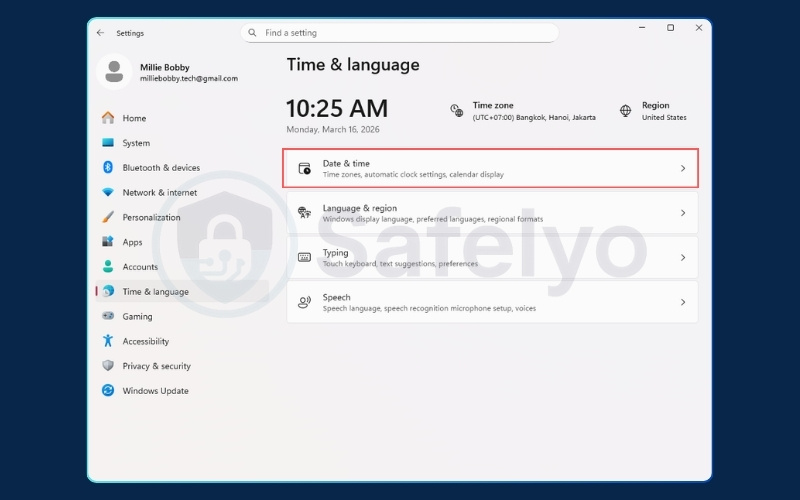Click 'United States' region value
This screenshot has width=800, height=500.
pos(664,117)
